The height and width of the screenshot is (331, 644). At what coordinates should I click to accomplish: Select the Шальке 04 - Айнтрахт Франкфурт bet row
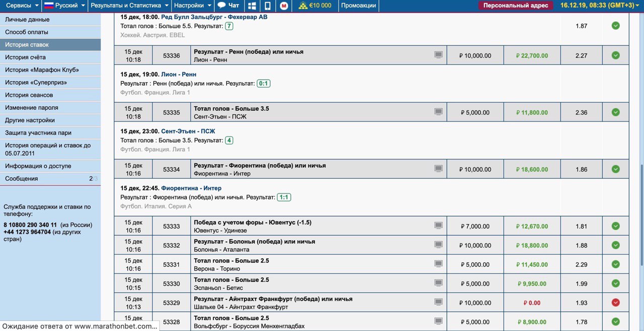[371, 303]
